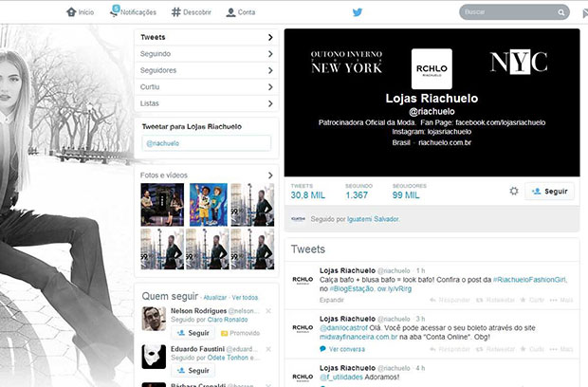Open Seguindo list chevron
The width and height of the screenshot is (588, 387).
[270, 54]
